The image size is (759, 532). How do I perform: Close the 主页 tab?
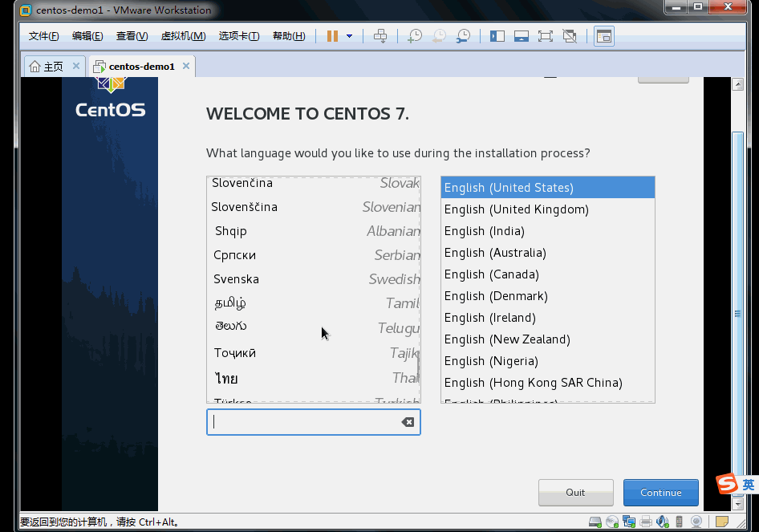pyautogui.click(x=76, y=66)
